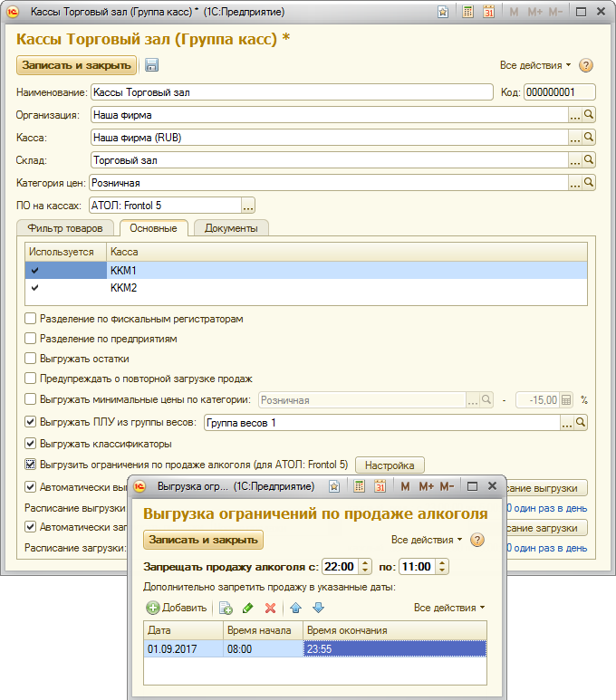Click select button for Группа весов field

[566, 422]
